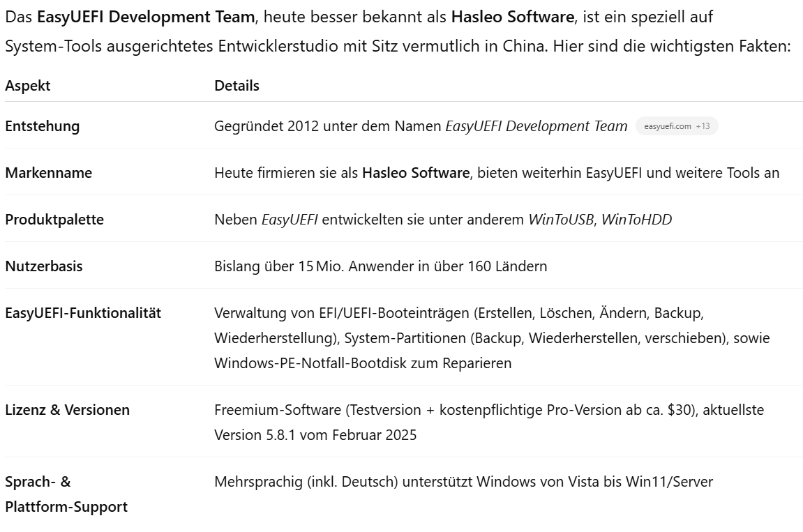Click bold Hasleo Software in intro paragraph

[x=512, y=17]
